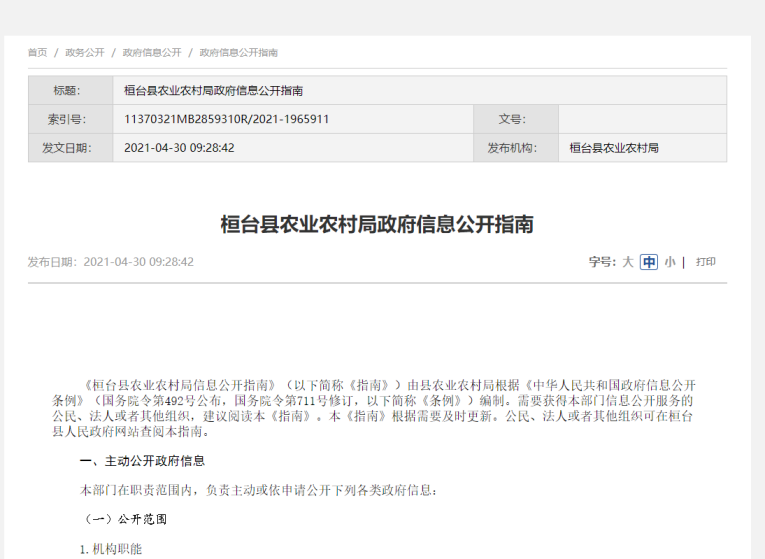Click heading 一、主动公开政府信息
765x559 pixels.
tap(142, 461)
